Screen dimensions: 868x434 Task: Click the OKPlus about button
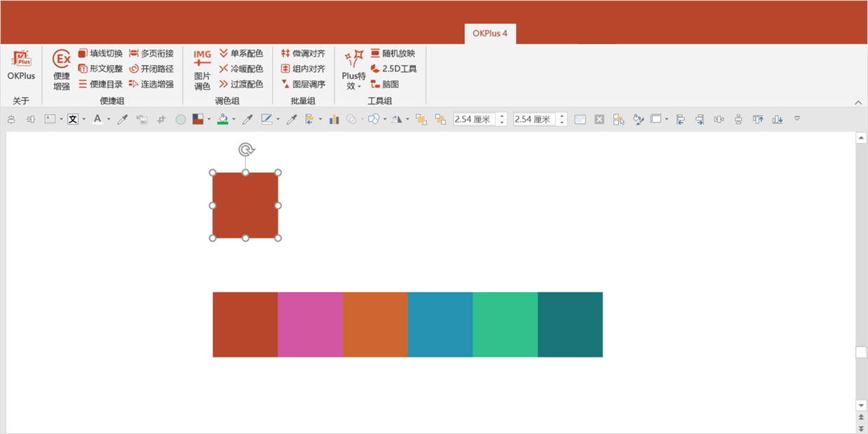point(21,66)
